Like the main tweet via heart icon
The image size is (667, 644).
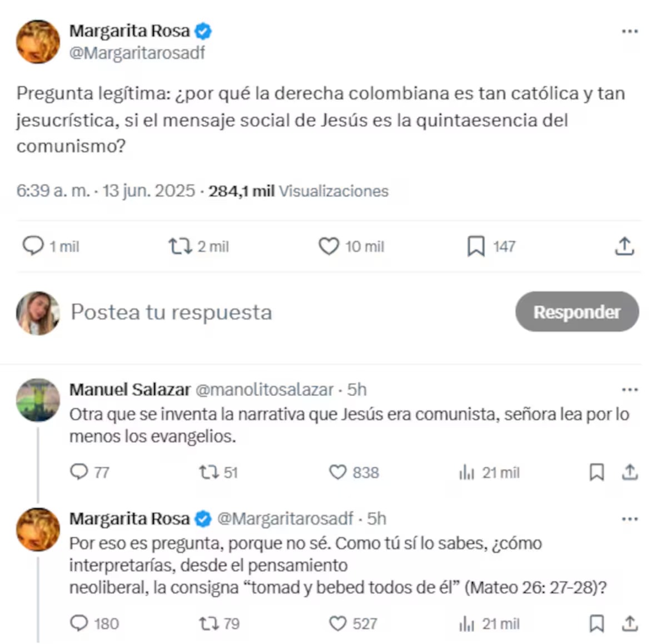pyautogui.click(x=329, y=246)
